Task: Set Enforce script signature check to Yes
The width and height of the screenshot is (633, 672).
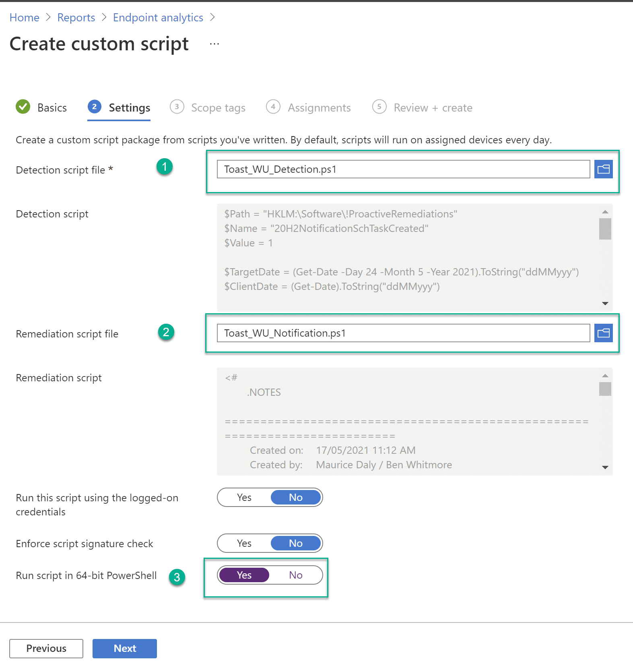Action: point(244,543)
